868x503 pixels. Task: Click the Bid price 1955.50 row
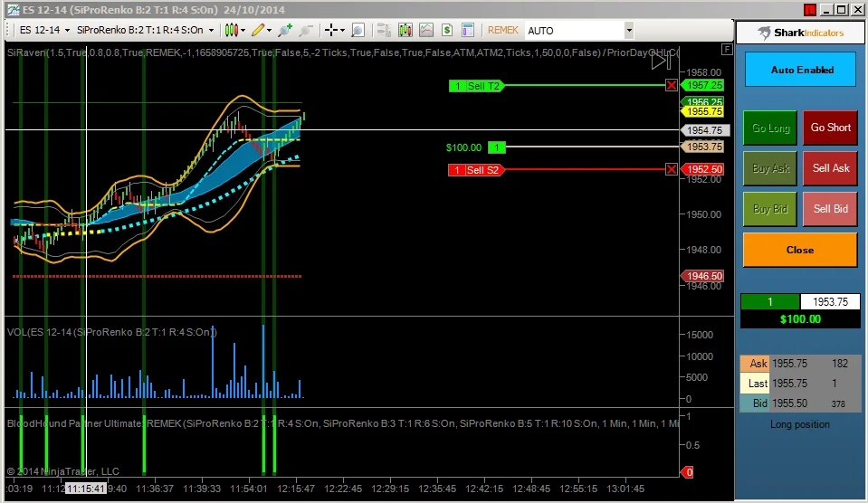point(800,403)
